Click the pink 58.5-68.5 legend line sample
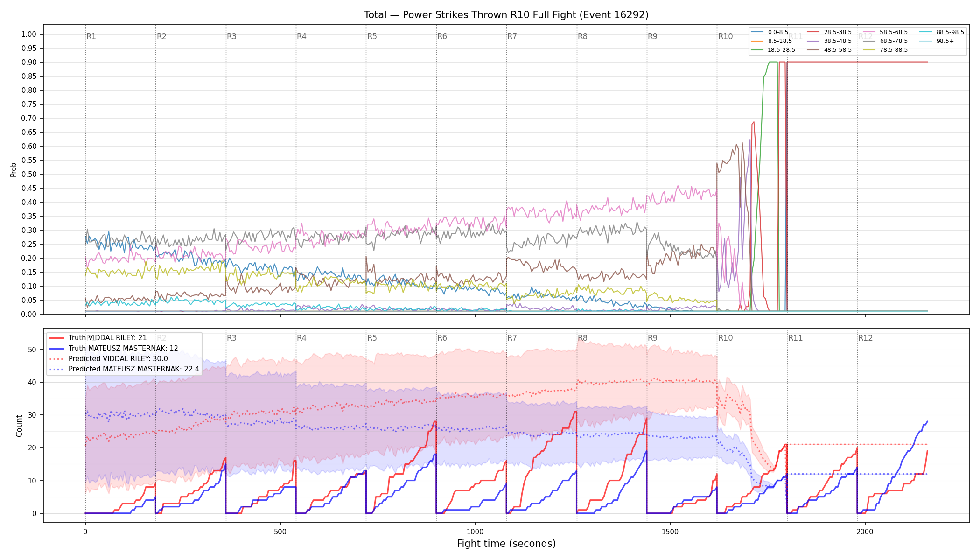Image resolution: width=980 pixels, height=560 pixels. [869, 32]
